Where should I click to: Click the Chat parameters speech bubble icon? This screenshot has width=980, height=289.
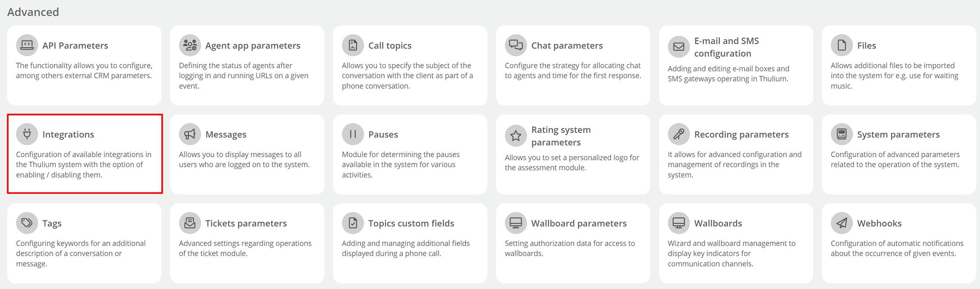click(516, 45)
